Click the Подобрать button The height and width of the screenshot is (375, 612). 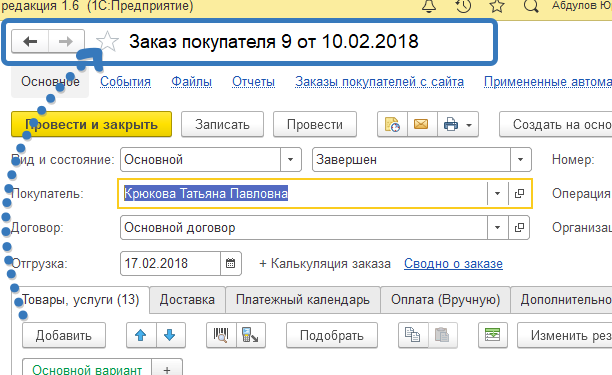click(332, 335)
